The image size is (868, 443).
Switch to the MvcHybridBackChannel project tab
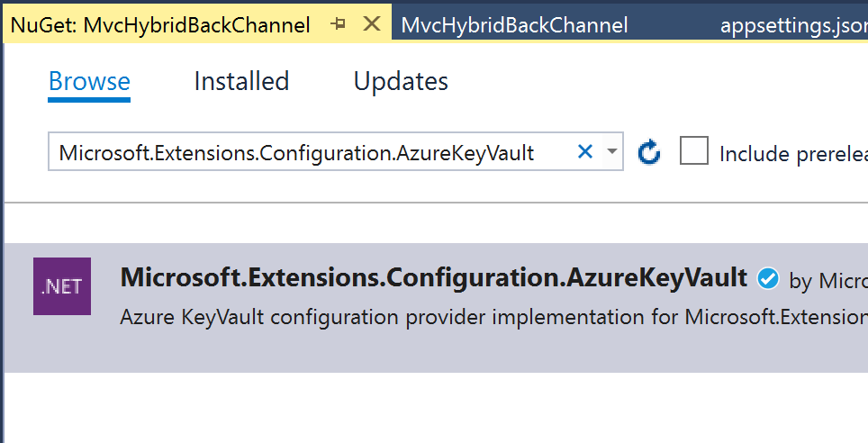pyautogui.click(x=514, y=25)
